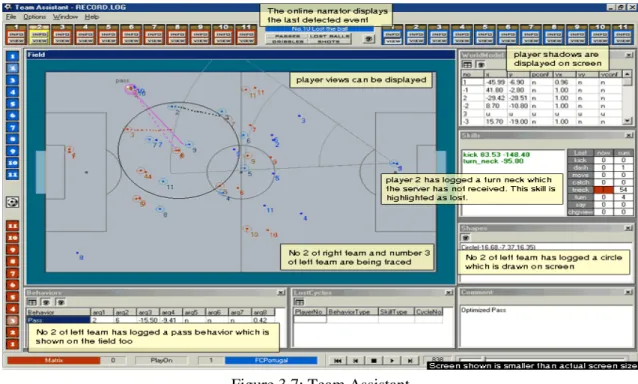Click VIEW for blue team player 6

tap(508, 40)
